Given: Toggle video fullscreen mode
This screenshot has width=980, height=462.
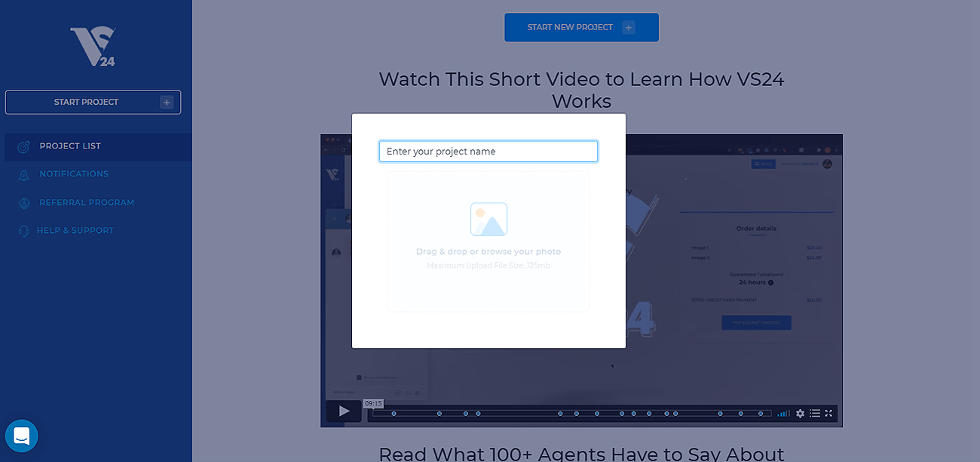Looking at the screenshot, I should point(828,413).
